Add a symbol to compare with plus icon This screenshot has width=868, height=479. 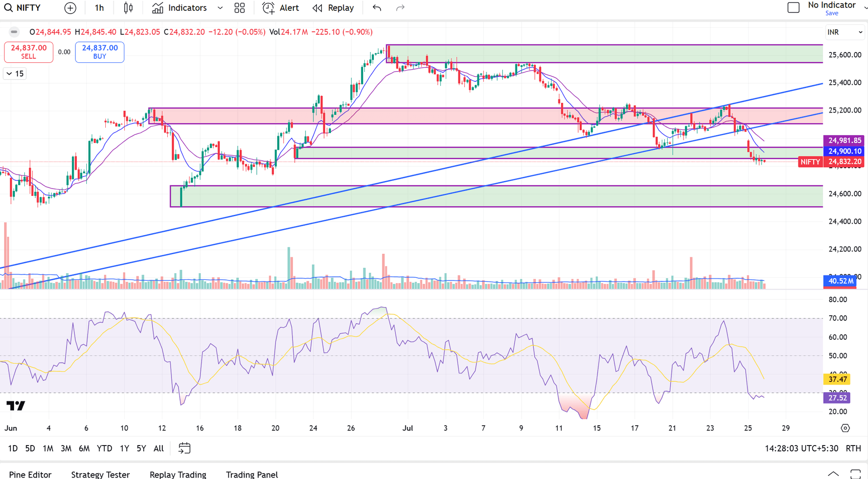70,8
